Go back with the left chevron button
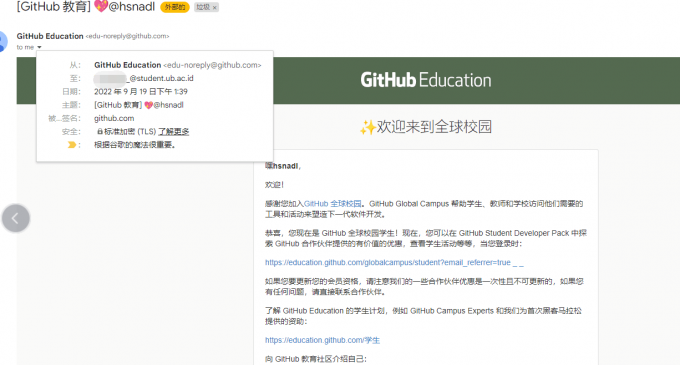 click(16, 218)
